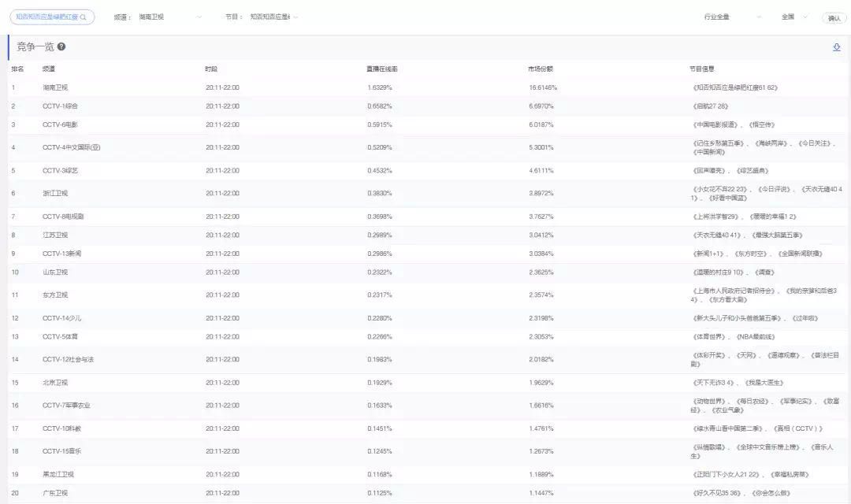Click the 直播在线率 column header
Image resolution: width=851 pixels, height=504 pixels.
[382, 69]
